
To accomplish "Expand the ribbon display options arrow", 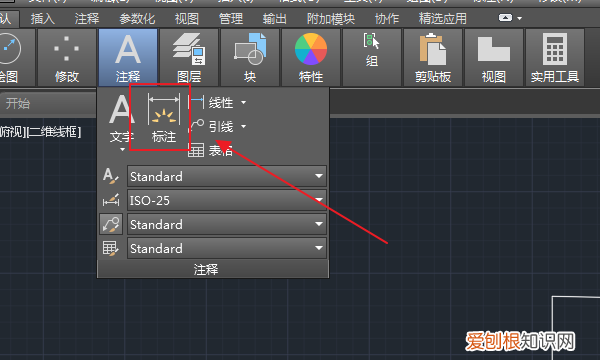I will (x=520, y=18).
